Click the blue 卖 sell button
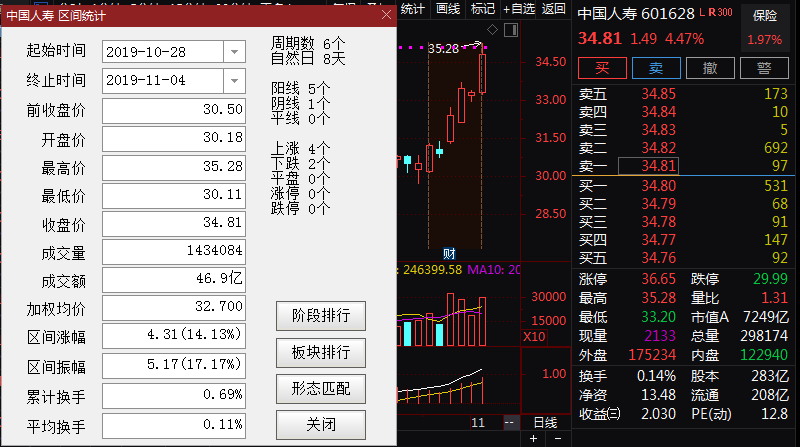The height and width of the screenshot is (447, 800). point(655,68)
